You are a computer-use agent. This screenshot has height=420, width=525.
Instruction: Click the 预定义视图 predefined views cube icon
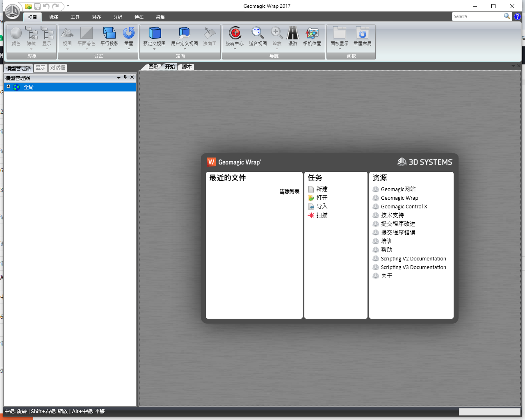click(x=155, y=33)
